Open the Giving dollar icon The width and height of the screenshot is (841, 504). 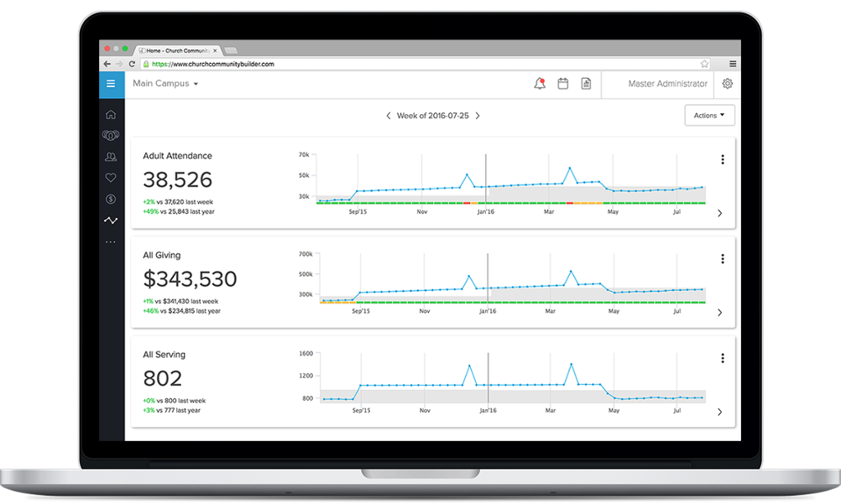(x=111, y=199)
